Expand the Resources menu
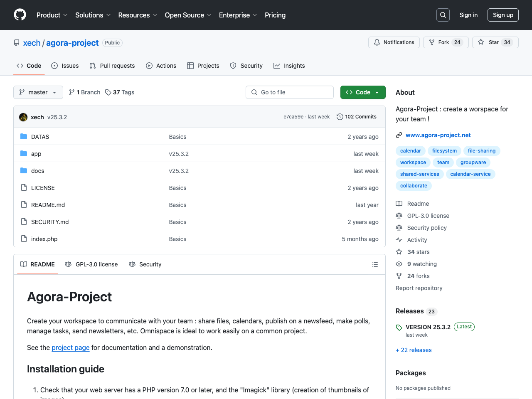This screenshot has height=399, width=532. [x=138, y=15]
